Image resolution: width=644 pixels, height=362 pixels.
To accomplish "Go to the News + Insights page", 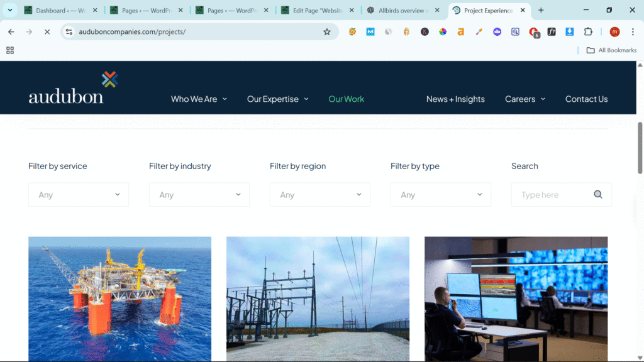I will coord(455,99).
